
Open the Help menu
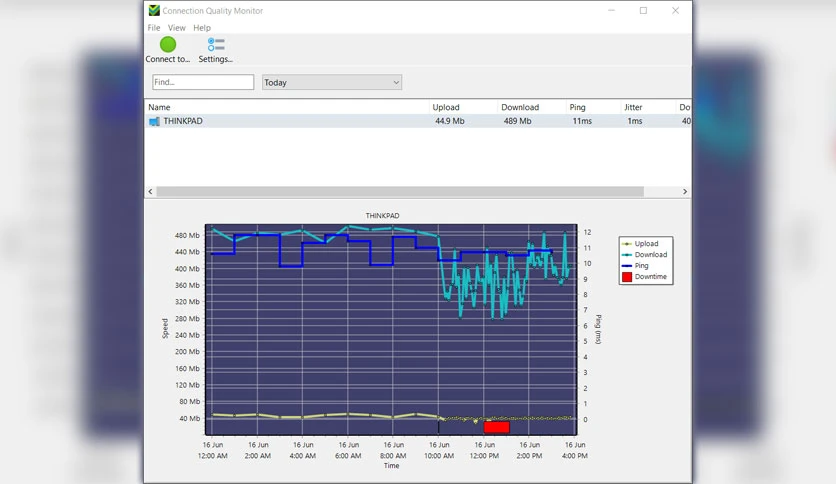[x=202, y=28]
